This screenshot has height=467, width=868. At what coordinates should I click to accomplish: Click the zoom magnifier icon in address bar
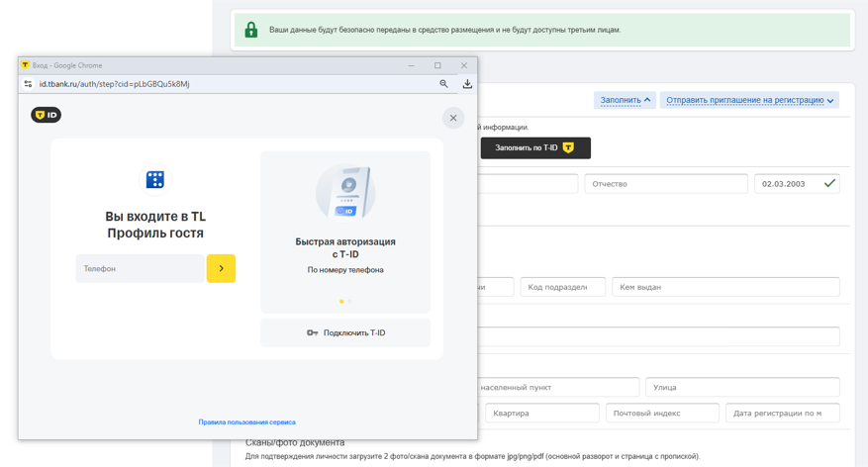click(443, 84)
